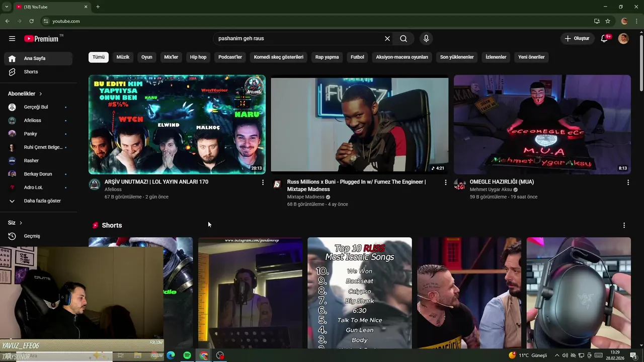The height and width of the screenshot is (362, 644).
Task: Click the magnifier search button
Action: pyautogui.click(x=404, y=39)
